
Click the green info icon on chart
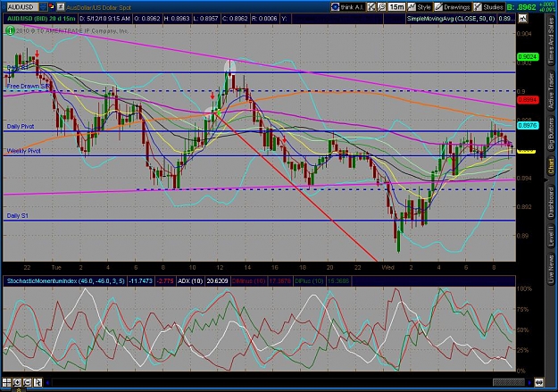10,31
